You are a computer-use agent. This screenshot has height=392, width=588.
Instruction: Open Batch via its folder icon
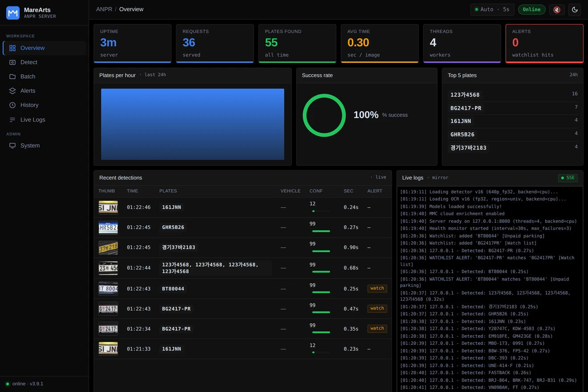[x=12, y=77]
